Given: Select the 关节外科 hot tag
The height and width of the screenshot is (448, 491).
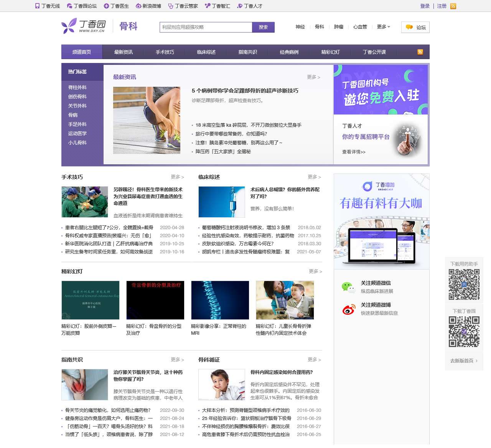Looking at the screenshot, I should (x=77, y=106).
